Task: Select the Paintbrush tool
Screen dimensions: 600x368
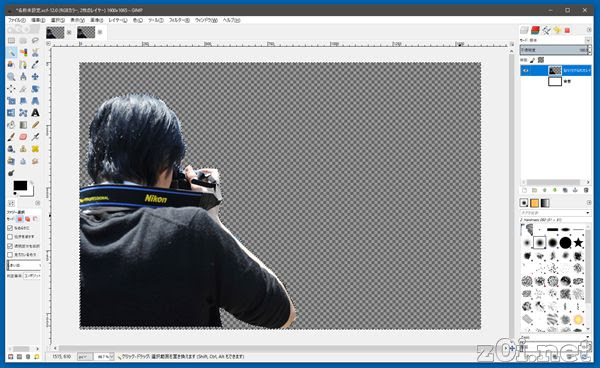Action: pos(11,137)
